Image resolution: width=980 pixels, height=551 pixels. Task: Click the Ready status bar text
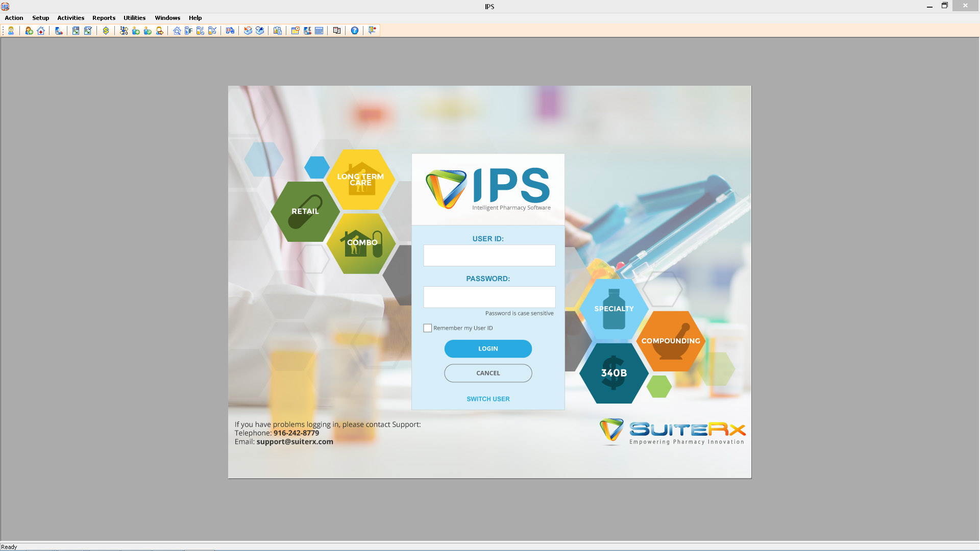point(9,547)
